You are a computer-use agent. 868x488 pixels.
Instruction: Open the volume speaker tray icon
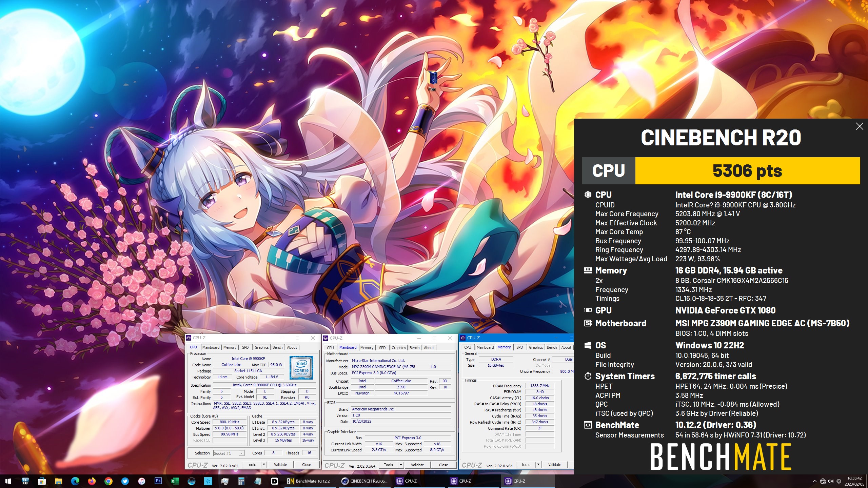pyautogui.click(x=830, y=481)
